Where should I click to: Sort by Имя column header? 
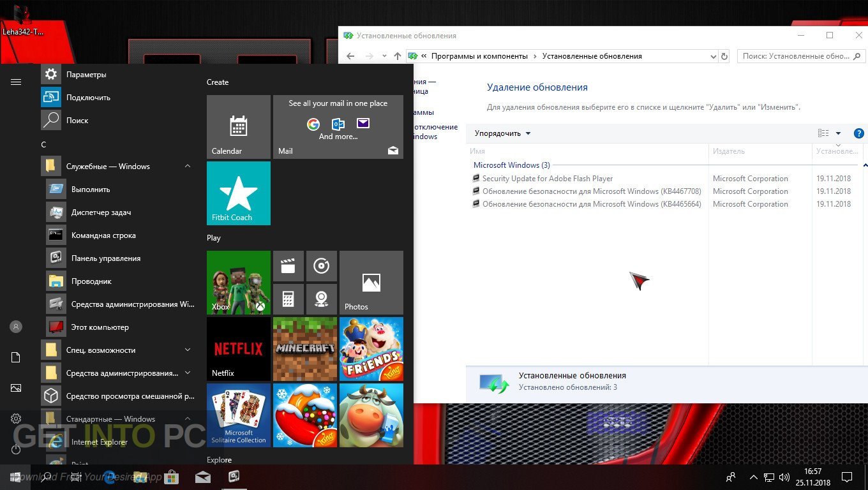point(587,151)
